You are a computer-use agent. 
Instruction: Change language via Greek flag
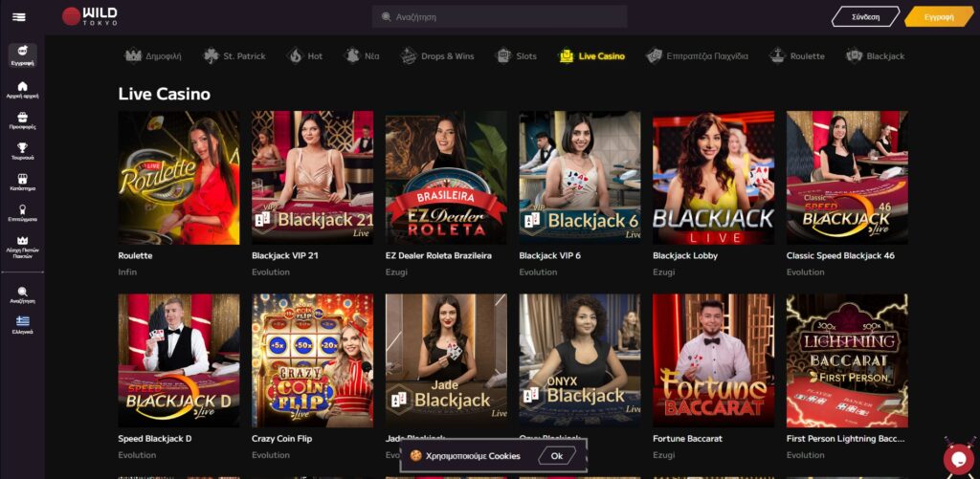23,321
